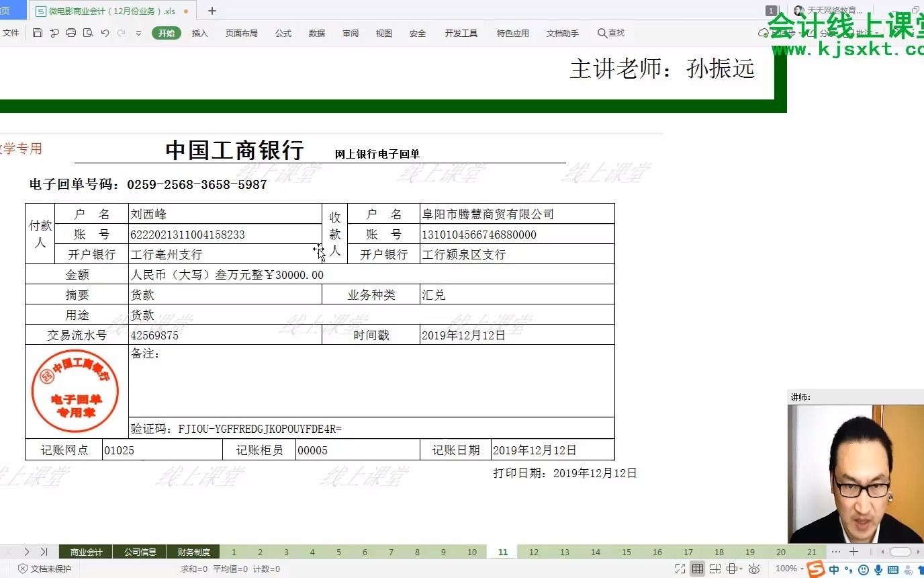This screenshot has width=924, height=578.
Task: Click the Print icon in quick toolbar
Action: pos(71,33)
